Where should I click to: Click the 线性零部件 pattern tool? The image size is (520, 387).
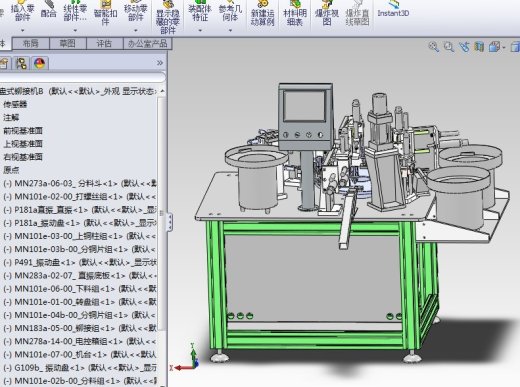[x=75, y=12]
